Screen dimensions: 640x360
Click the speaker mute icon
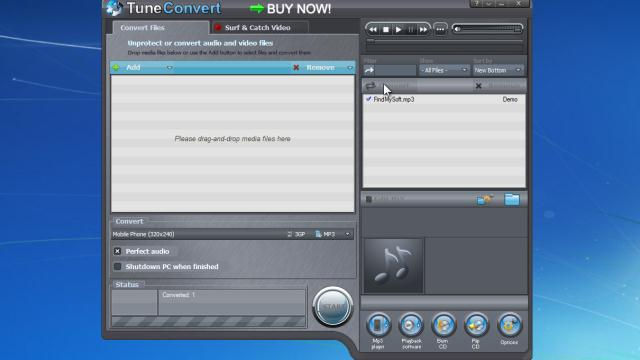[457, 29]
